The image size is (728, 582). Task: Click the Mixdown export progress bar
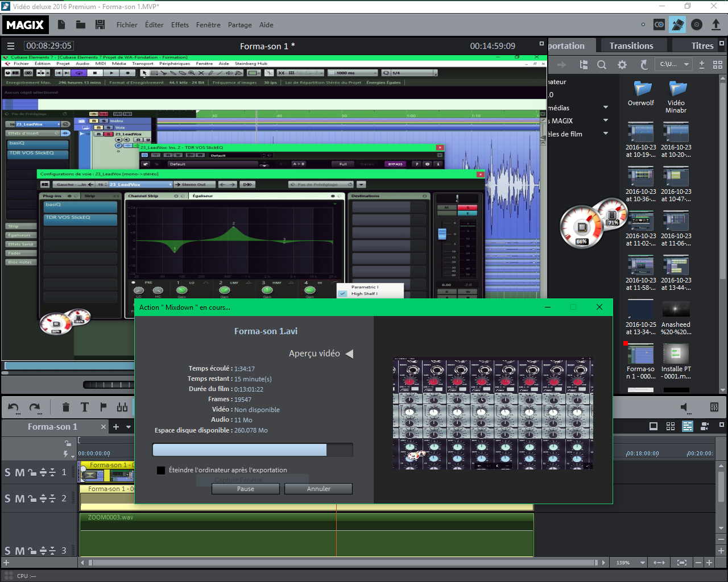point(253,450)
